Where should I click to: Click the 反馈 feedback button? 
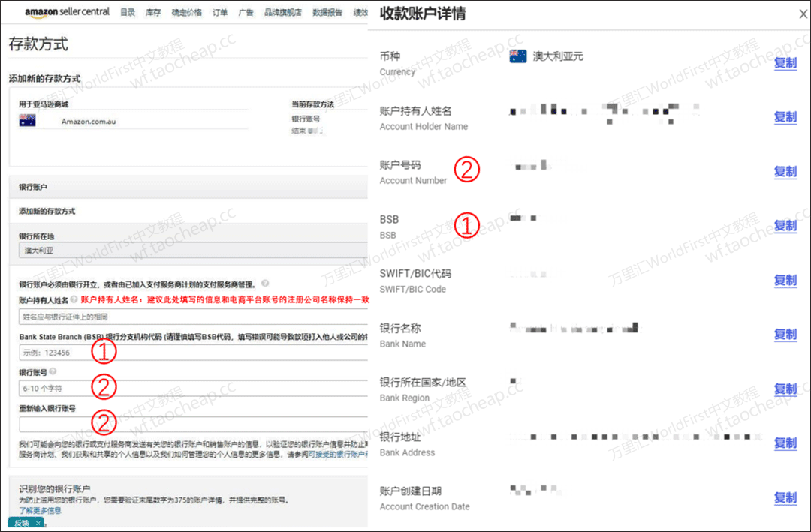click(22, 523)
